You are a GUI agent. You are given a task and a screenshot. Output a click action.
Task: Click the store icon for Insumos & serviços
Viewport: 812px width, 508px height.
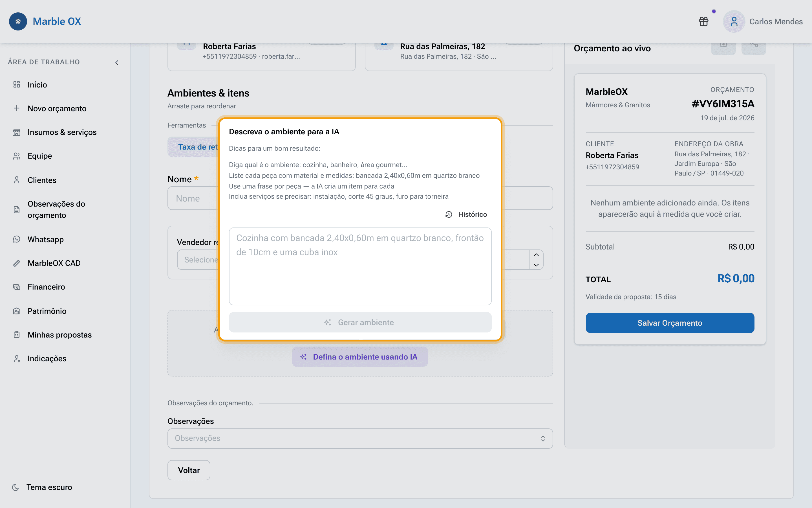(16, 132)
